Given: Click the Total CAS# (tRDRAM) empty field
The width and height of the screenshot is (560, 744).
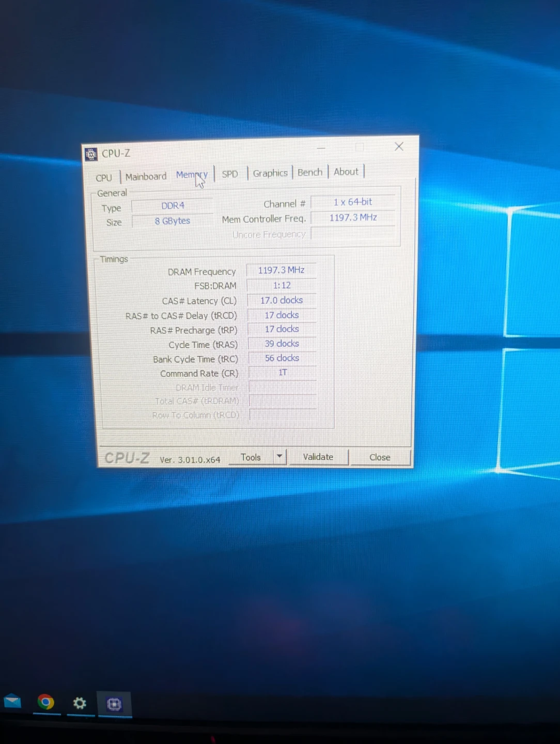Looking at the screenshot, I should click(283, 400).
